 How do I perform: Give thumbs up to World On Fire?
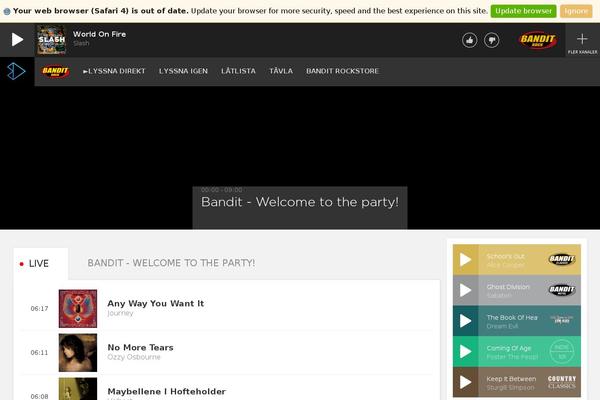[470, 40]
